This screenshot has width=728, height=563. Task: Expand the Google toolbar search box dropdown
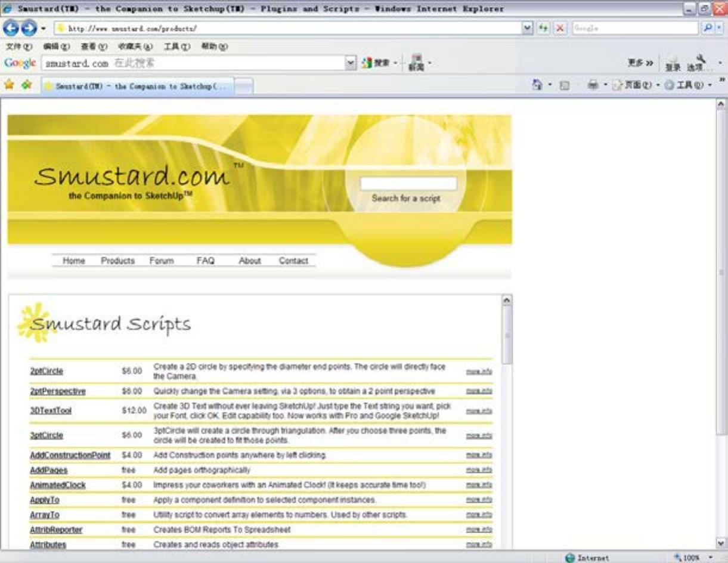click(x=351, y=63)
